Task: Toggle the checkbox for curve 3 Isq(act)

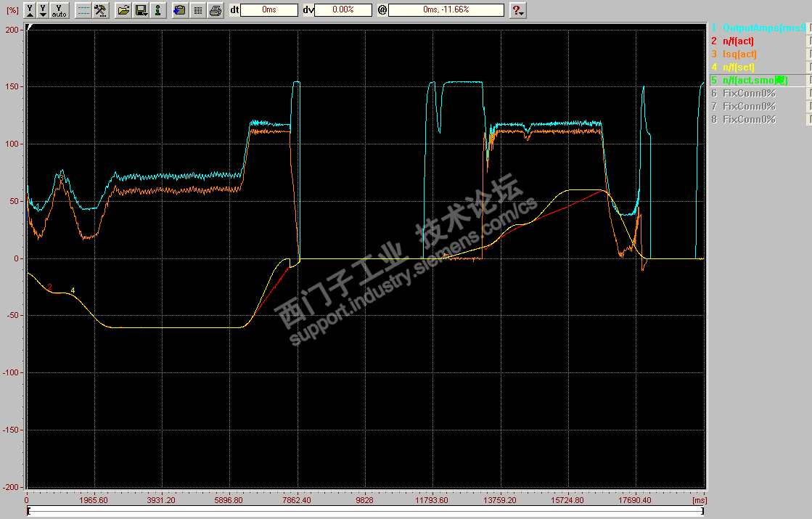Action: 809,54
